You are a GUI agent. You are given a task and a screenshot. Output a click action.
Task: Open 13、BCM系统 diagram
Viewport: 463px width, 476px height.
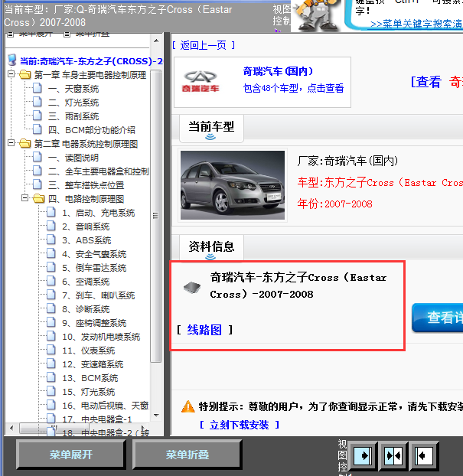coord(90,378)
